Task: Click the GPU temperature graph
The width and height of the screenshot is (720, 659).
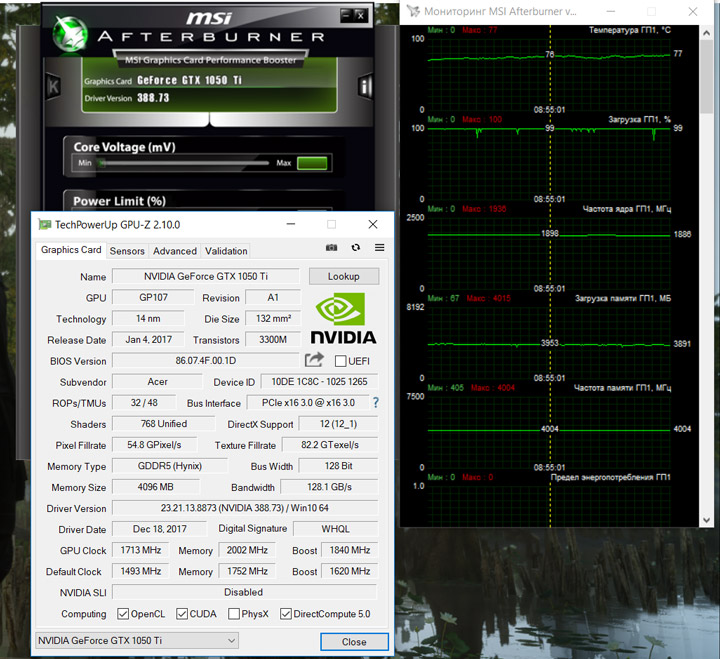Action: (549, 75)
